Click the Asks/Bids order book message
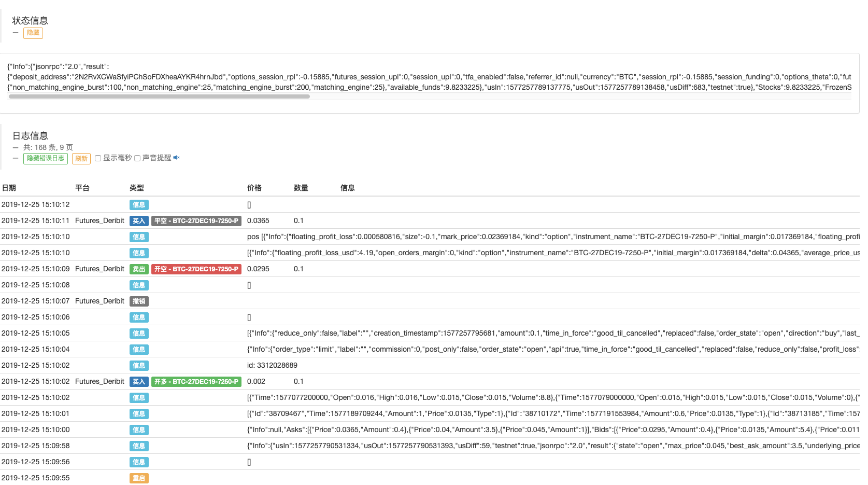Screen dimensions: 868x485 click(x=553, y=429)
